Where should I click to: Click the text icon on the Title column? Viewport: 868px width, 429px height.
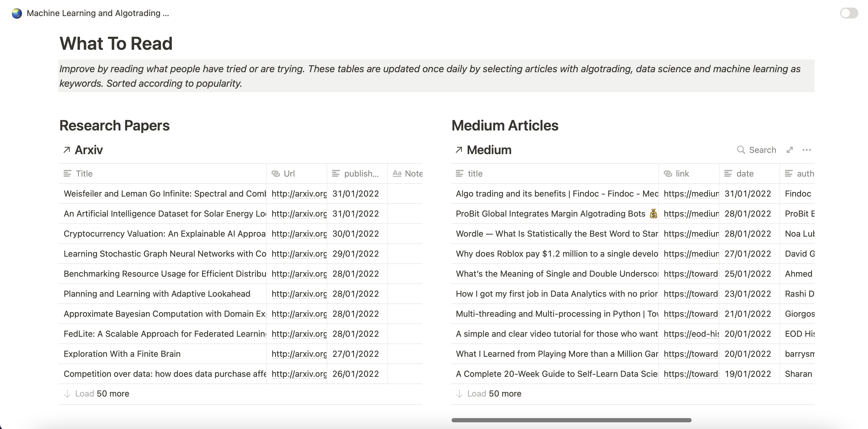coord(67,174)
